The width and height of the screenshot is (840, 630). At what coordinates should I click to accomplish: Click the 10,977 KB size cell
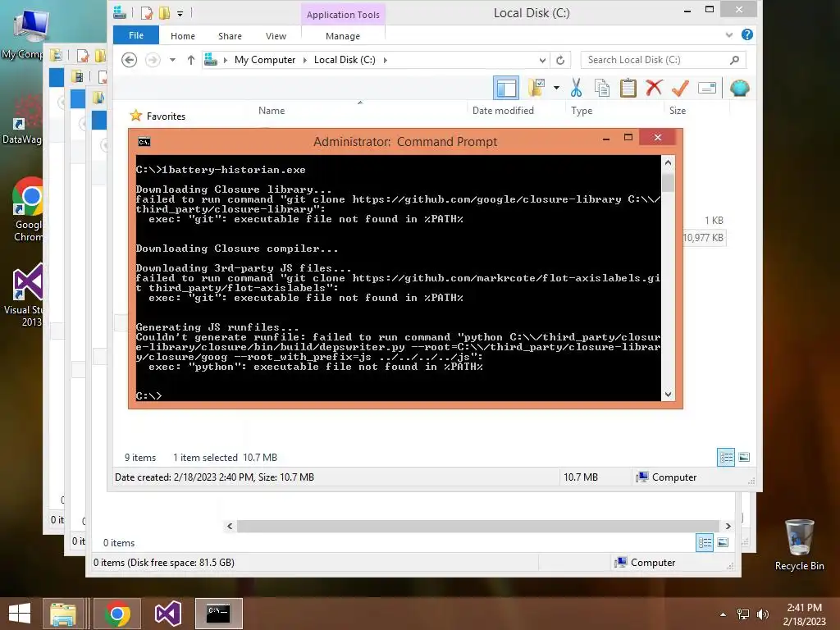tap(703, 237)
